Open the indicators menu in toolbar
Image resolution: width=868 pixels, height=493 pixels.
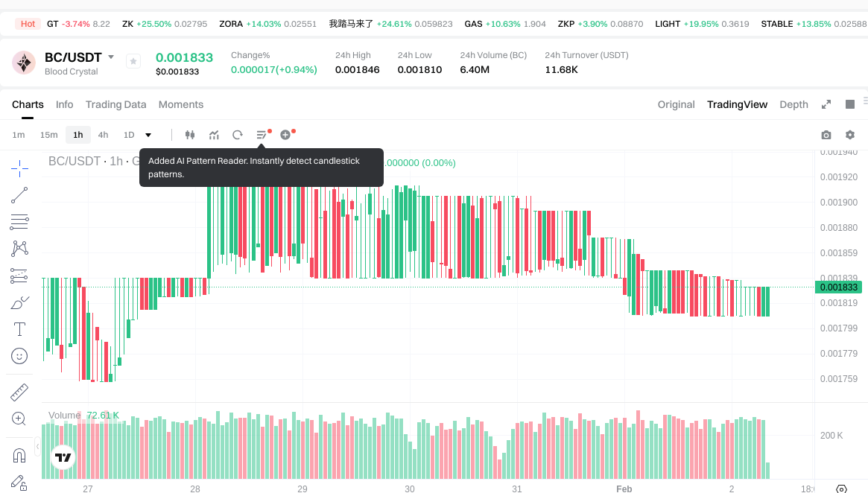214,135
